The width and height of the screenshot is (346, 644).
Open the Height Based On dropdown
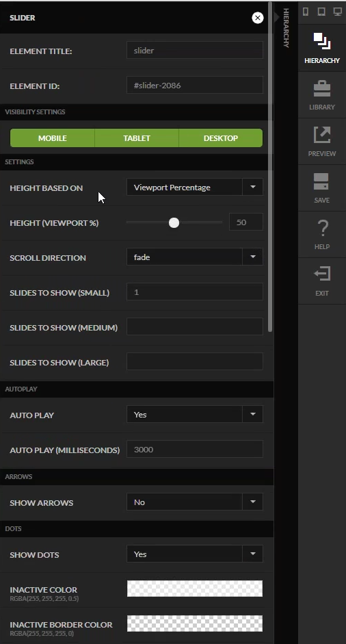(195, 188)
